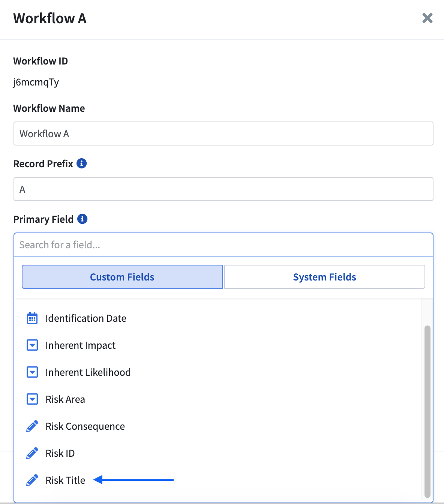This screenshot has height=504, width=444.
Task: Close the Workflow A panel
Action: [x=427, y=18]
